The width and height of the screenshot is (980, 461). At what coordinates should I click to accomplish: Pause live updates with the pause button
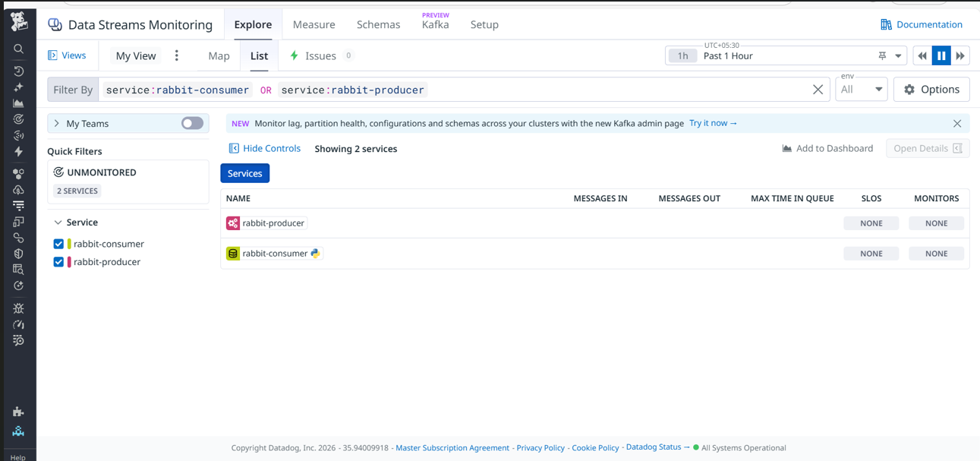tap(941, 55)
